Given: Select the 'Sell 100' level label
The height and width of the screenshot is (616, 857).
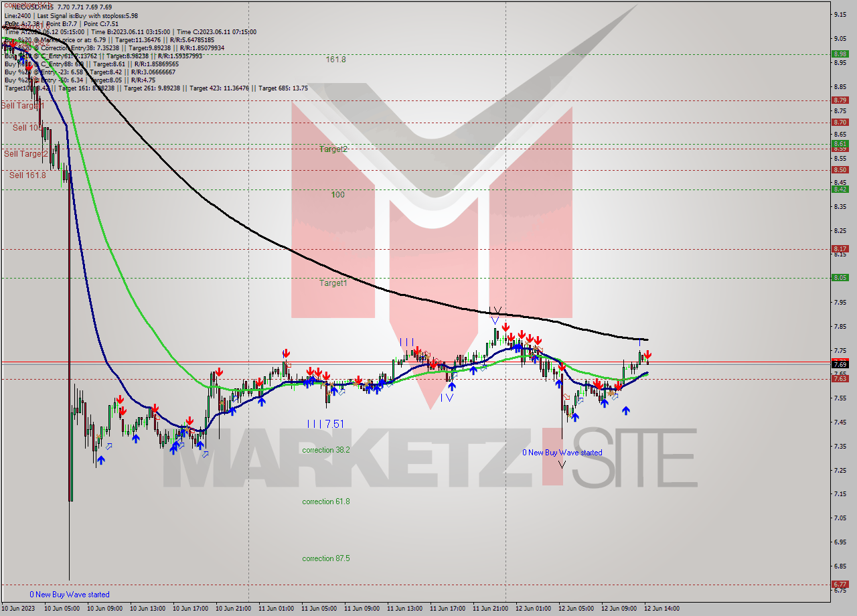Looking at the screenshot, I should coord(27,127).
